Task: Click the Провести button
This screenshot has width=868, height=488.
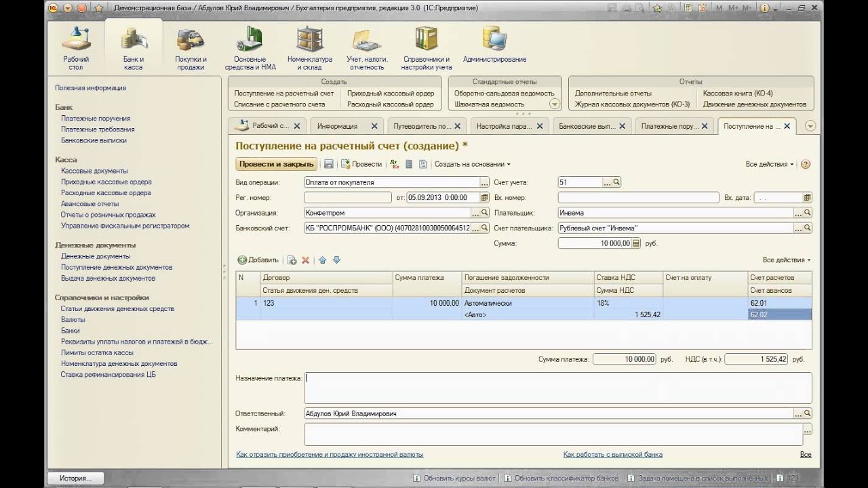Action: 361,164
